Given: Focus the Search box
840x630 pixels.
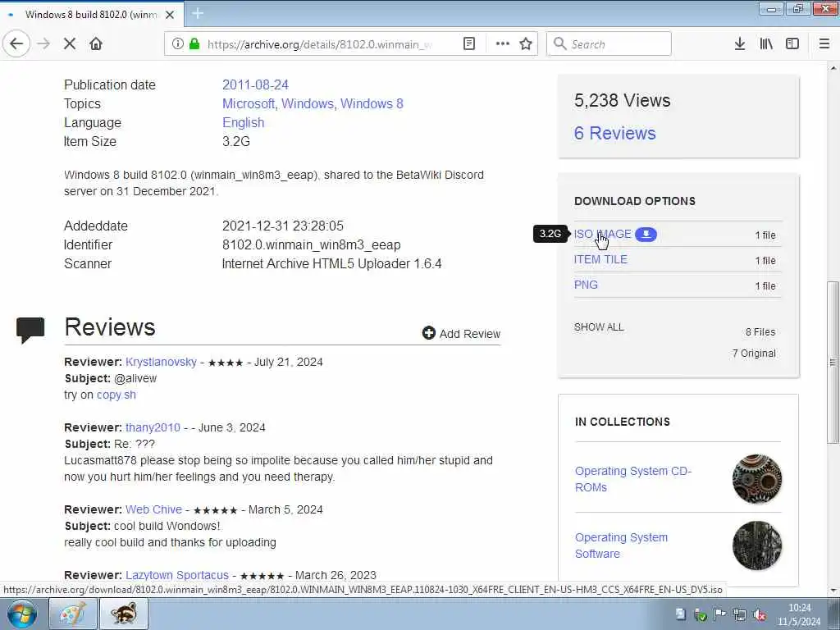Looking at the screenshot, I should coord(609,44).
